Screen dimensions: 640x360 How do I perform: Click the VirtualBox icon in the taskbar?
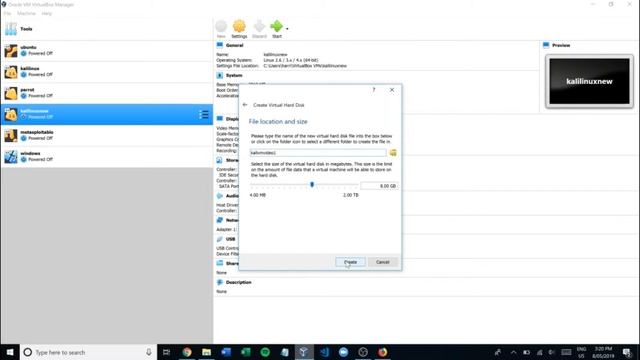(x=304, y=352)
